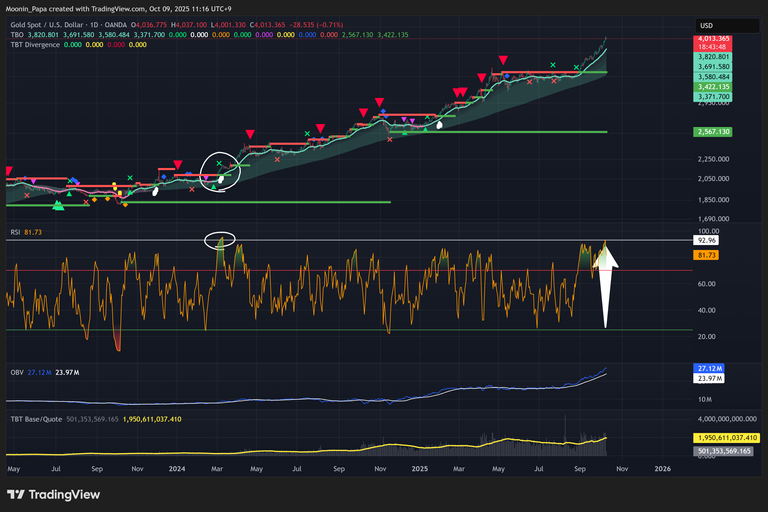Expand the OBV indicator legend
768x512 pixels.
click(16, 372)
